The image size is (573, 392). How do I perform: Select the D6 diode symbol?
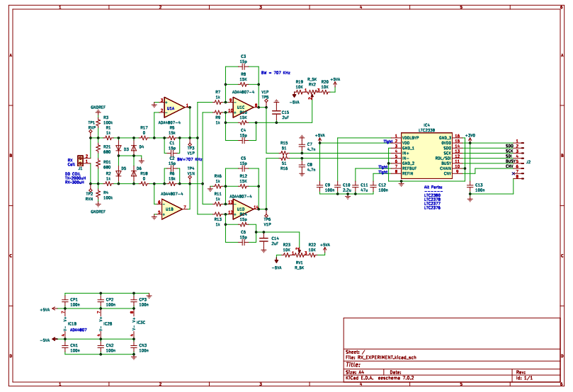coord(134,173)
